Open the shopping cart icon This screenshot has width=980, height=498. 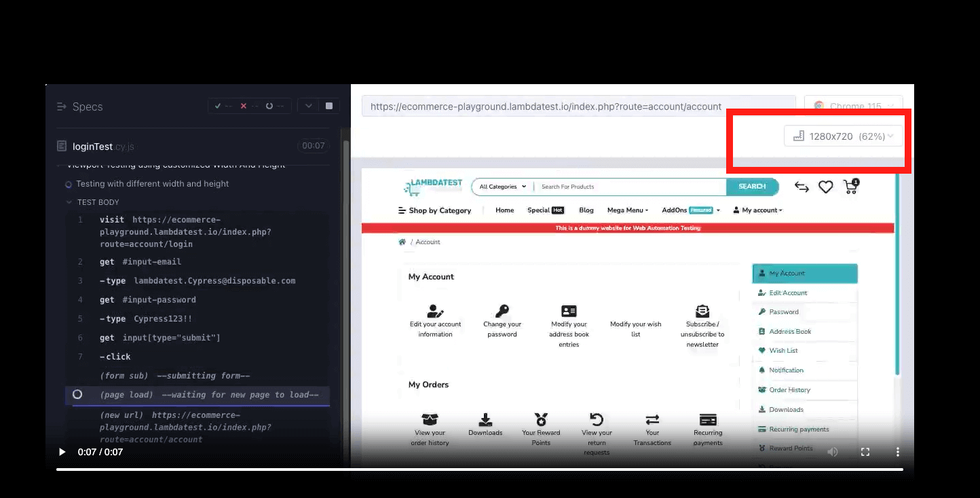pyautogui.click(x=850, y=187)
